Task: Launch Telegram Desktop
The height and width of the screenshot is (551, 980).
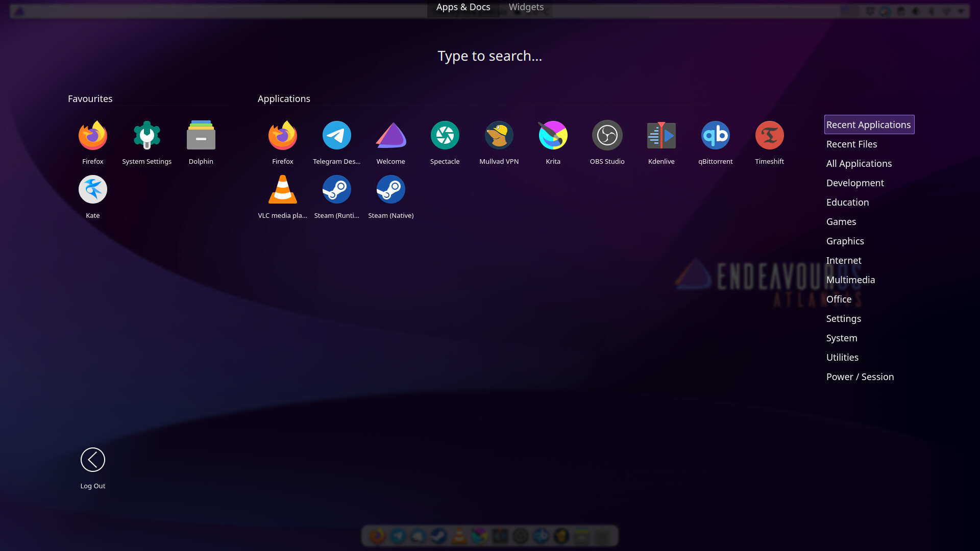Action: 336,142
